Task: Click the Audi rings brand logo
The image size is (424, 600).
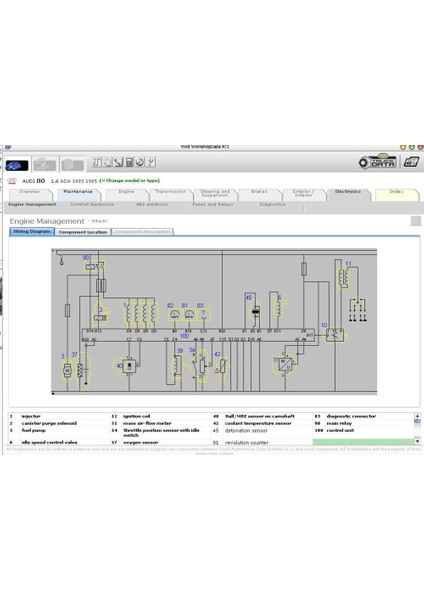Action: [13, 181]
